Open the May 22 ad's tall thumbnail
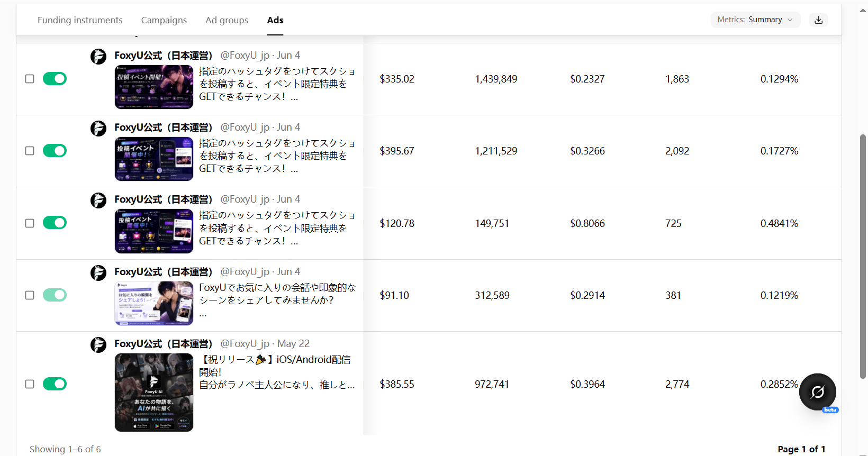 [x=154, y=393]
